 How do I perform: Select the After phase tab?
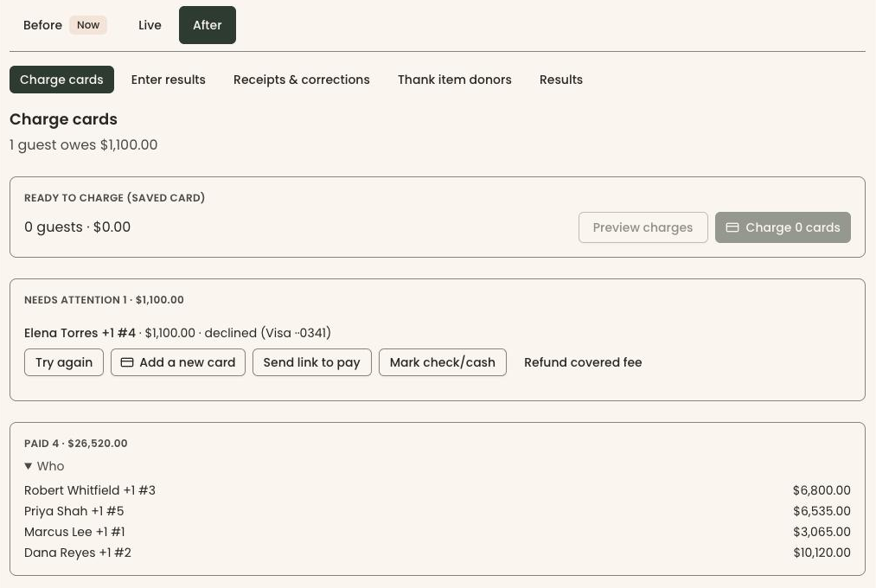pos(208,25)
